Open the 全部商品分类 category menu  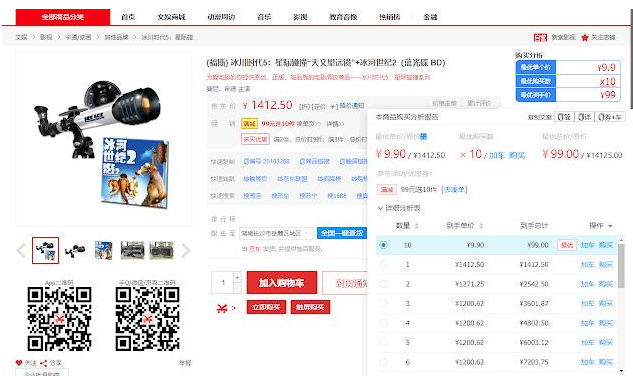pos(63,17)
